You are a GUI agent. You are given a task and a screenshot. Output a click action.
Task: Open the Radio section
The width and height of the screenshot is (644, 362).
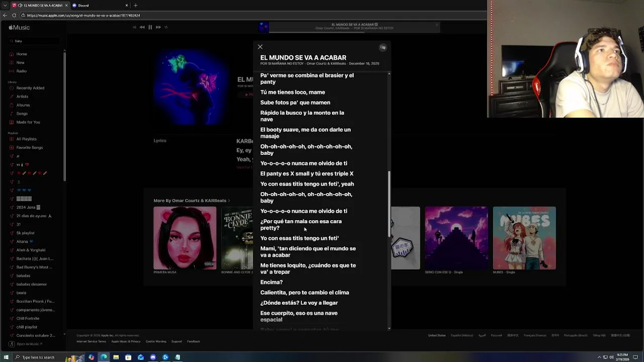(x=21, y=71)
